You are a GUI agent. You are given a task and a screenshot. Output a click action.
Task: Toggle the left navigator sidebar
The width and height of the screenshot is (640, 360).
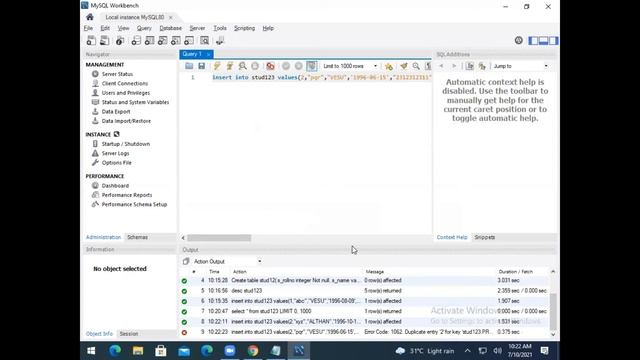(x=533, y=40)
